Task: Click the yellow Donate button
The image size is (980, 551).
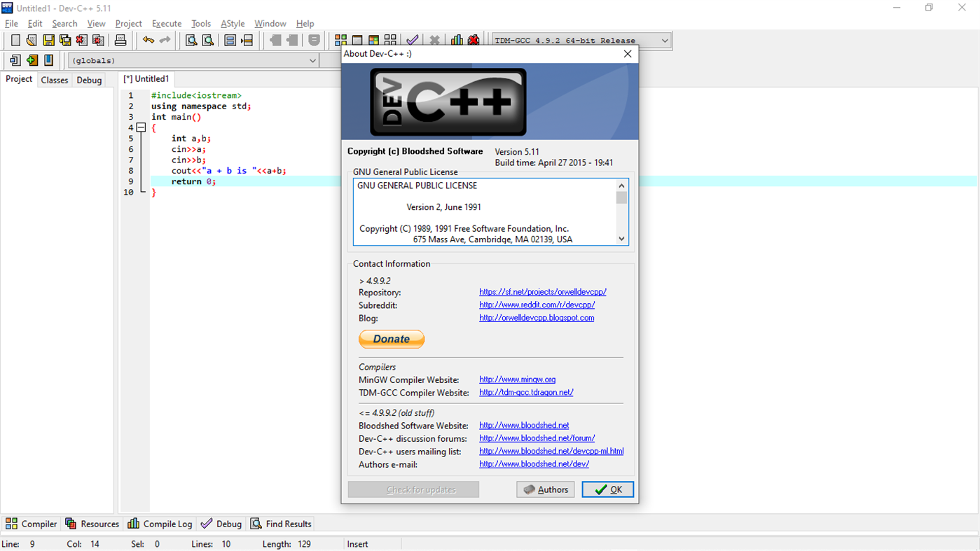Action: tap(392, 339)
